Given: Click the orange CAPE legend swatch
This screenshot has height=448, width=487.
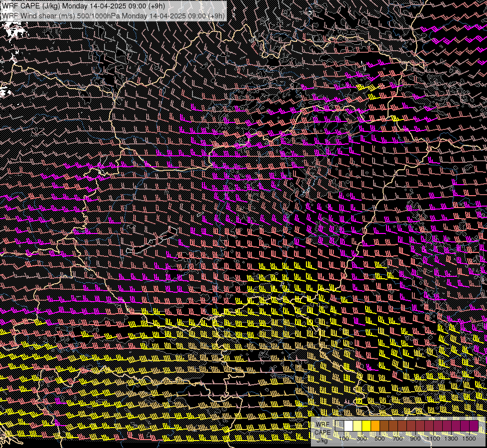Looking at the screenshot, I should 375,426.
